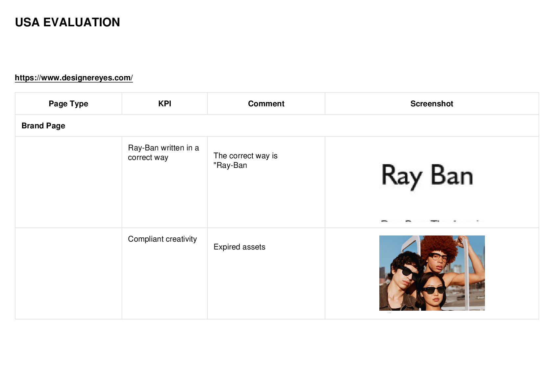
Task: Click the Expired assets comment
Action: (239, 247)
